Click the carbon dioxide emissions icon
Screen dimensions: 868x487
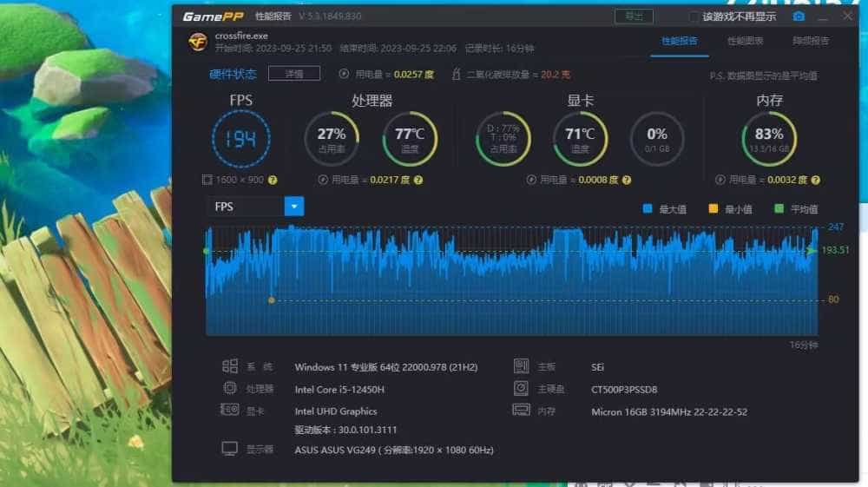pos(457,75)
